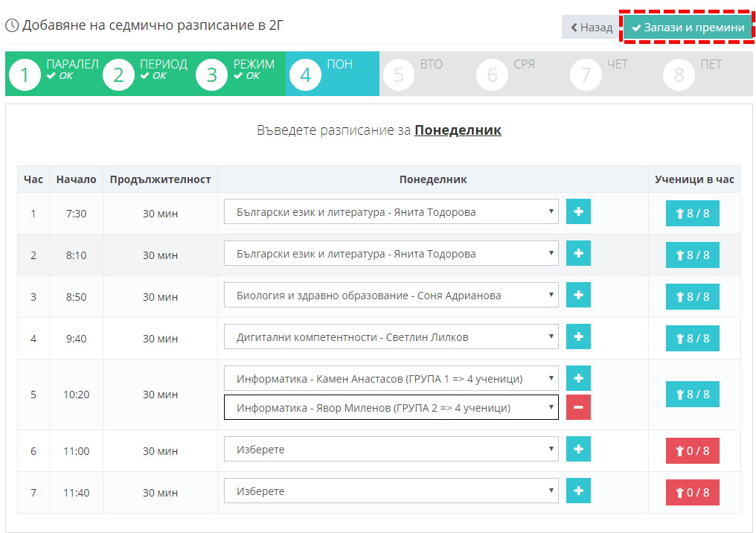The width and height of the screenshot is (756, 533).
Task: Click Запази и премини button
Action: pyautogui.click(x=688, y=28)
